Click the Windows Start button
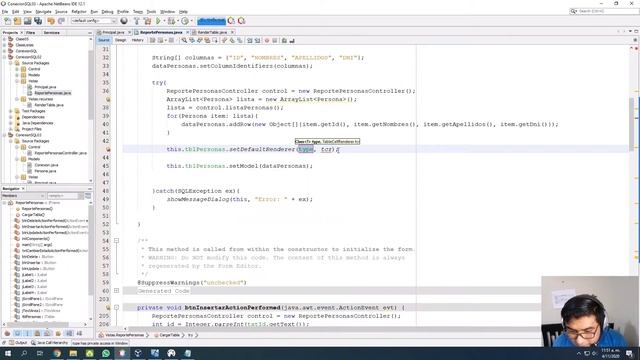Screen dimensions: 640x360 [8, 353]
